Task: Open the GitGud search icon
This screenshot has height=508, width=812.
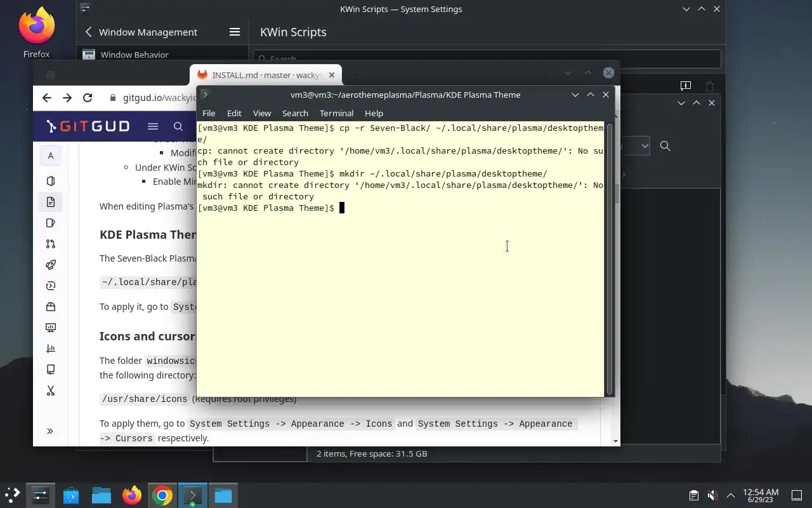Action: [x=178, y=126]
